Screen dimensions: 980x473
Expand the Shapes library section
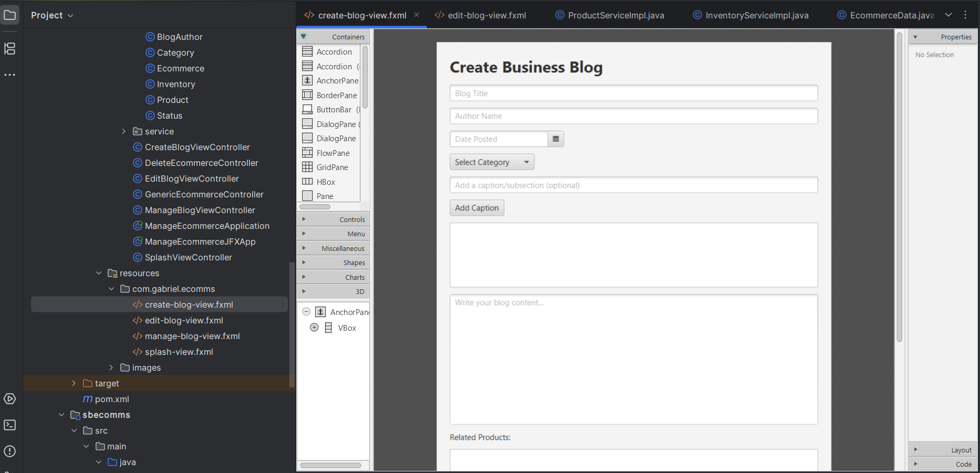(333, 262)
